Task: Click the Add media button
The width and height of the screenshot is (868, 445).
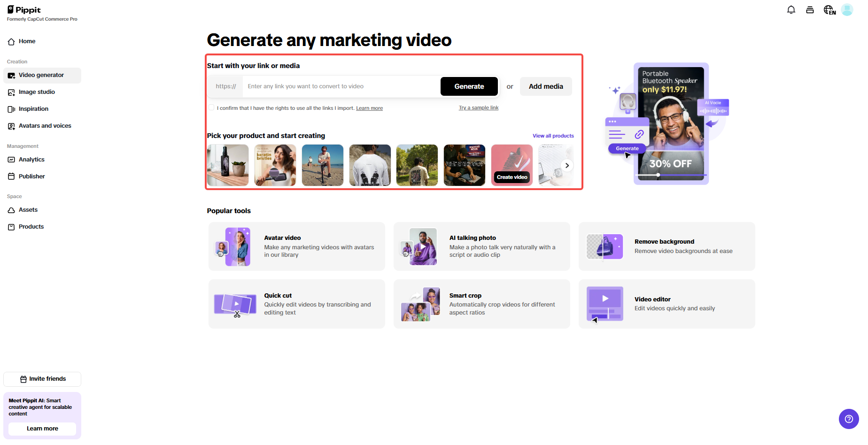Action: click(546, 86)
